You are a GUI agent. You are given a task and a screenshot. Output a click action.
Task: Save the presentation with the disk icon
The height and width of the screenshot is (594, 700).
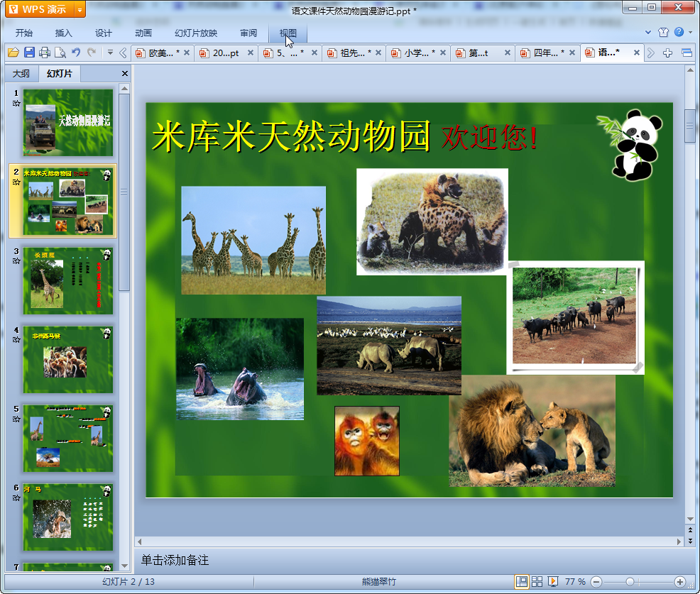tap(29, 53)
